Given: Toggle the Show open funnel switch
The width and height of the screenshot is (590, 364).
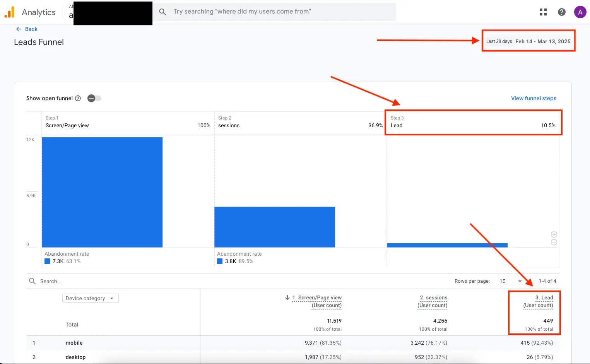Looking at the screenshot, I should [94, 98].
